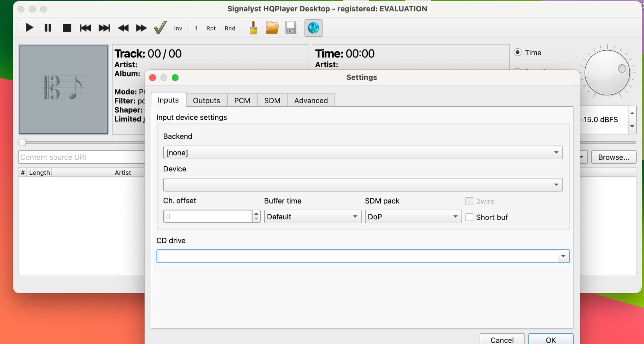644x344 pixels.
Task: Switch to the Inputs tab
Action: (x=168, y=100)
